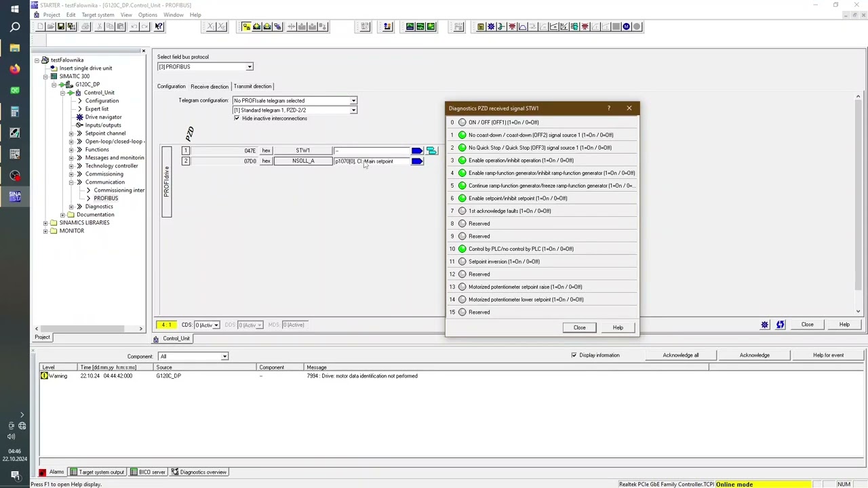868x488 pixels.
Task: Click the blue gear icon beside the Close button
Action: (x=765, y=325)
